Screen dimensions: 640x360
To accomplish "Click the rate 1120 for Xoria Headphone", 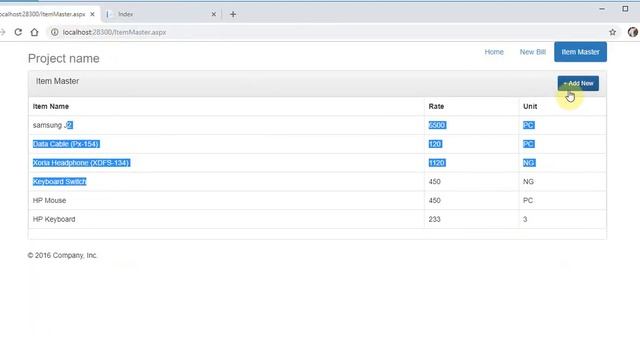I will (x=437, y=162).
